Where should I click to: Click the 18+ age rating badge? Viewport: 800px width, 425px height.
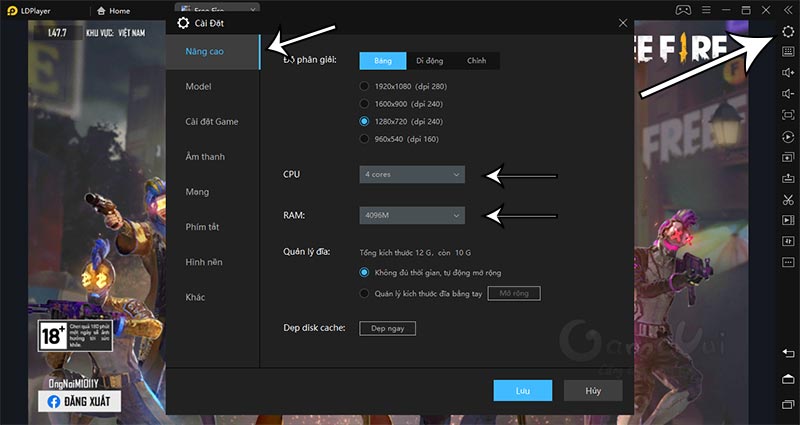75,336
